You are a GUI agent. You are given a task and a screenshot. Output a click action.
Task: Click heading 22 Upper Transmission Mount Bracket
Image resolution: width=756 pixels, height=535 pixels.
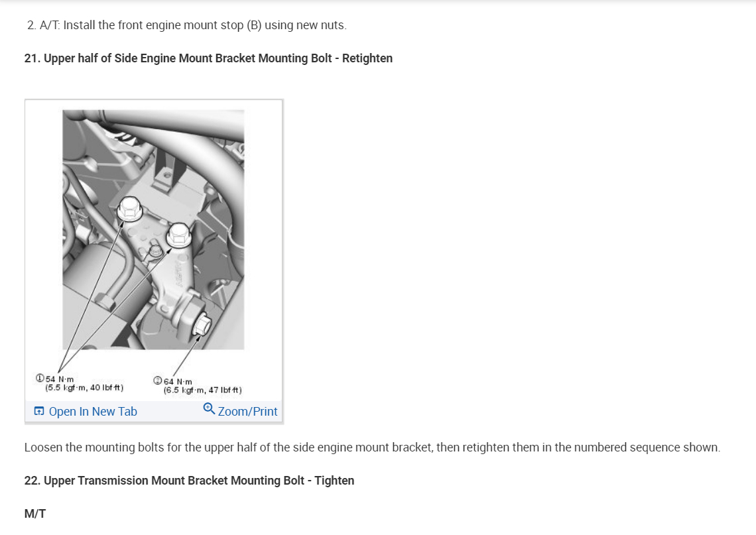[x=189, y=481]
